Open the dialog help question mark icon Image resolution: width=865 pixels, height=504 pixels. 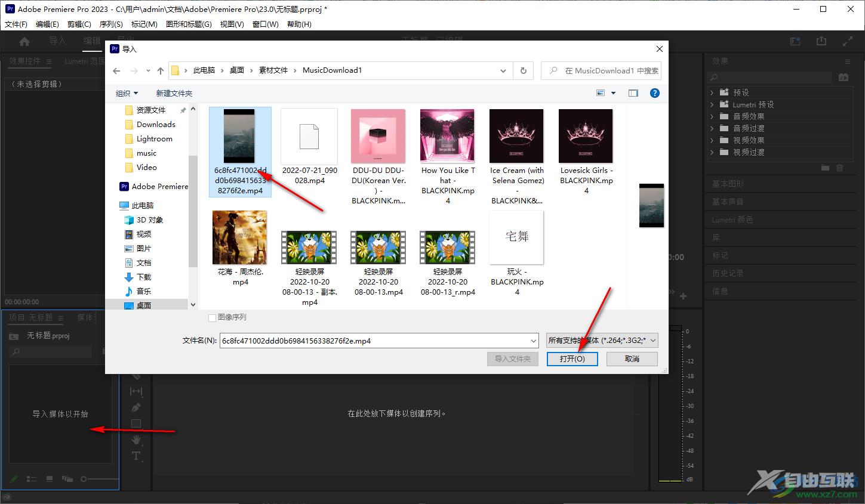(x=654, y=93)
